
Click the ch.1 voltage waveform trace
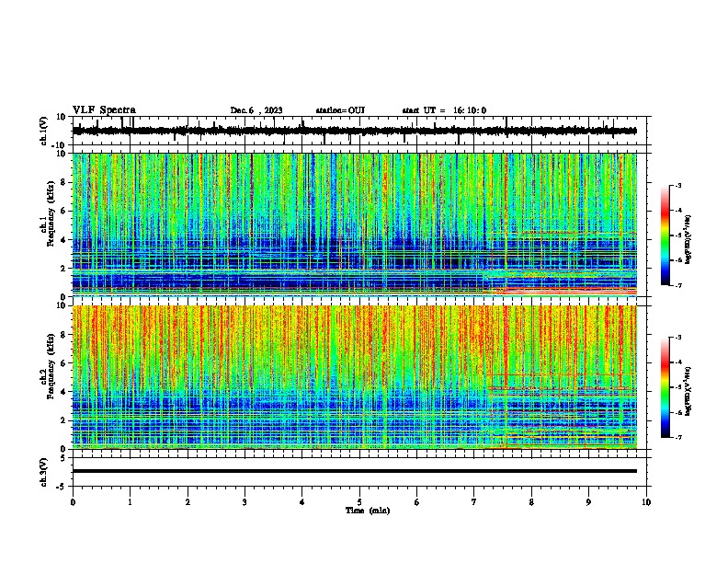(x=354, y=131)
